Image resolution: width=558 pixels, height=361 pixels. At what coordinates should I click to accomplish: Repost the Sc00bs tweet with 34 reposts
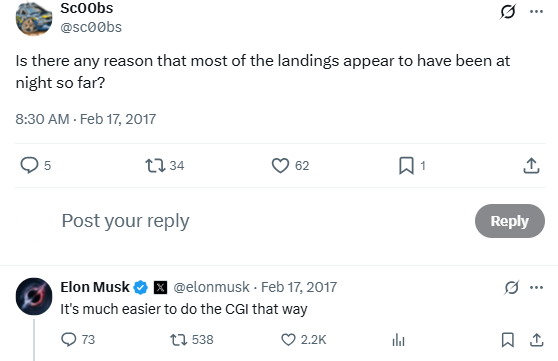[155, 166]
